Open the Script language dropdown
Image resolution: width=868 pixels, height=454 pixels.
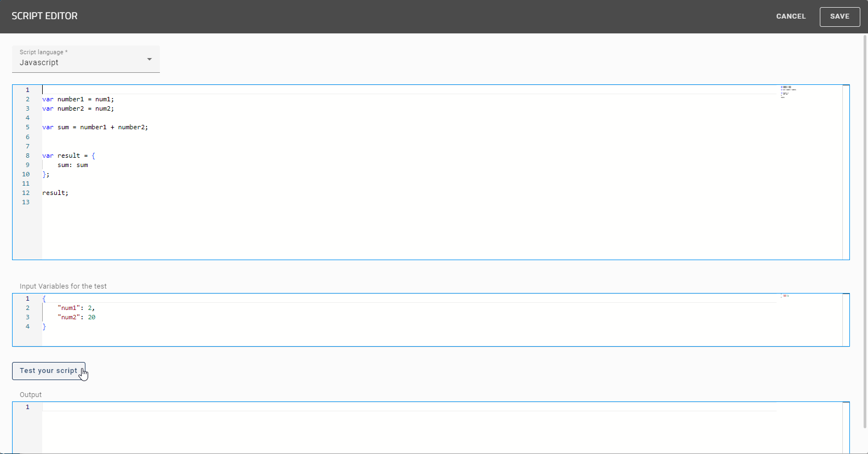click(x=85, y=59)
